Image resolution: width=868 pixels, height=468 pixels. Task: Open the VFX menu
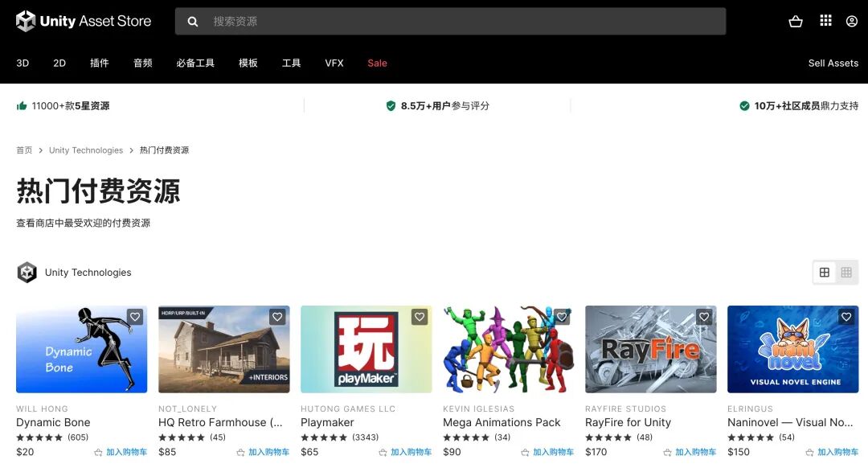click(x=334, y=64)
